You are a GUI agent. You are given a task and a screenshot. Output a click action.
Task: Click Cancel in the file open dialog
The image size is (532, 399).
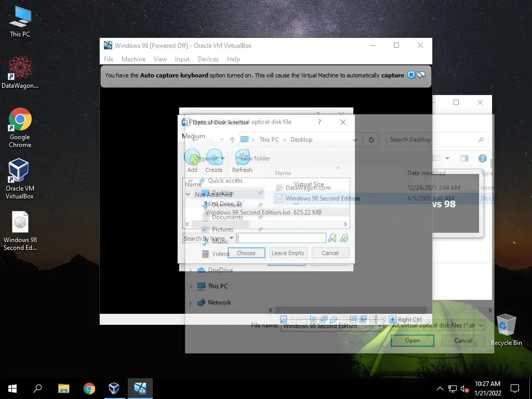pyautogui.click(x=463, y=341)
